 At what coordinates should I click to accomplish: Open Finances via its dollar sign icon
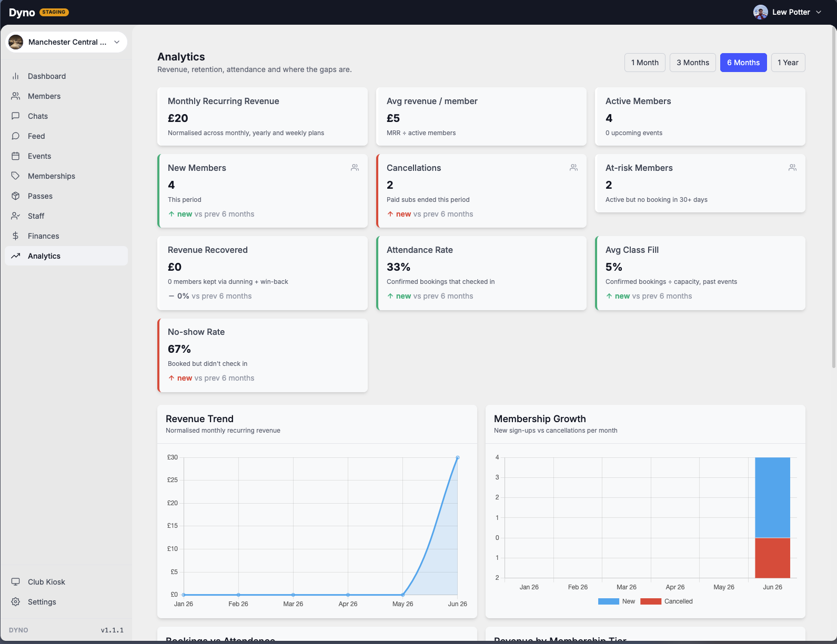click(x=16, y=236)
